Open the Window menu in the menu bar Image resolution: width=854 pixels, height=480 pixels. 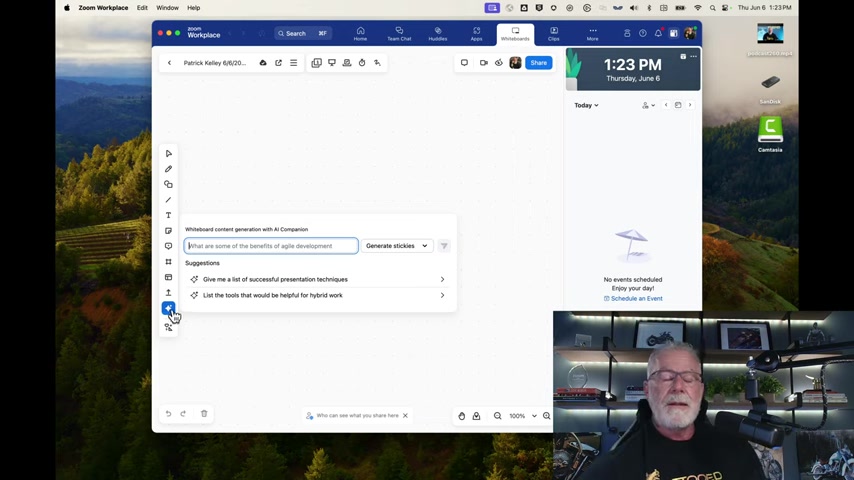pos(167,8)
